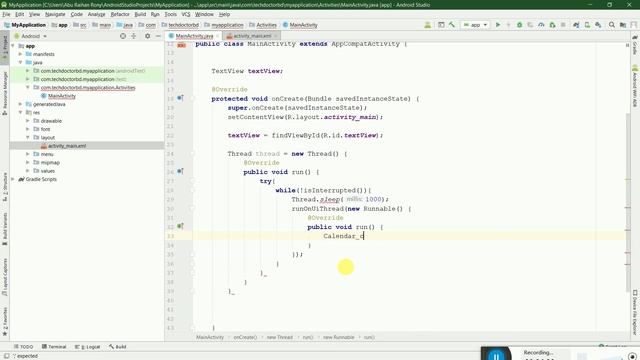
Task: Collapse the java folder
Action: pos(21,62)
